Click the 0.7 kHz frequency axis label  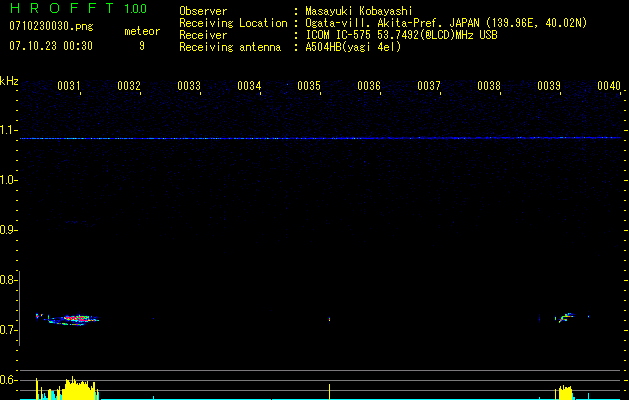pos(8,330)
